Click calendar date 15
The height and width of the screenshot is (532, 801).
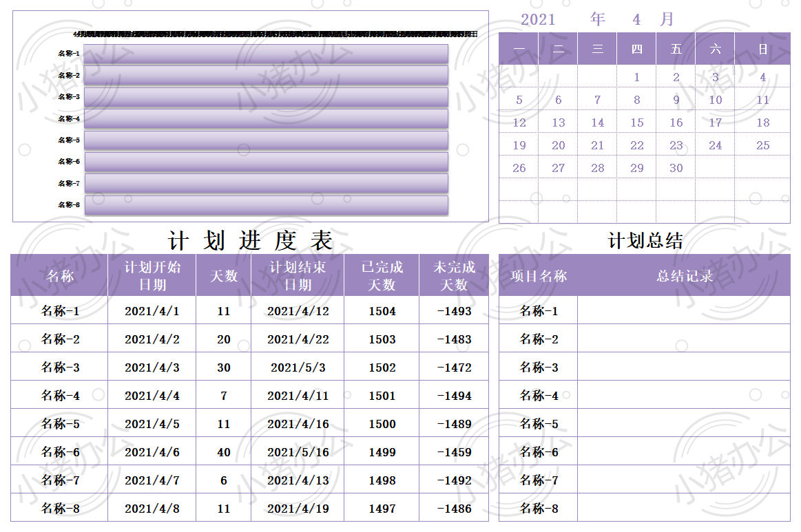(x=636, y=123)
